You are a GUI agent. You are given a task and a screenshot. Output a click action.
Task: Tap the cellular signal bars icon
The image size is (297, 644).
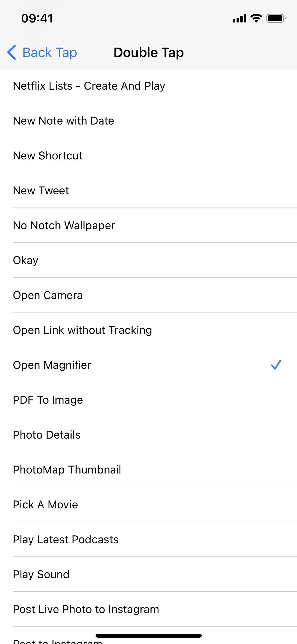click(x=239, y=19)
